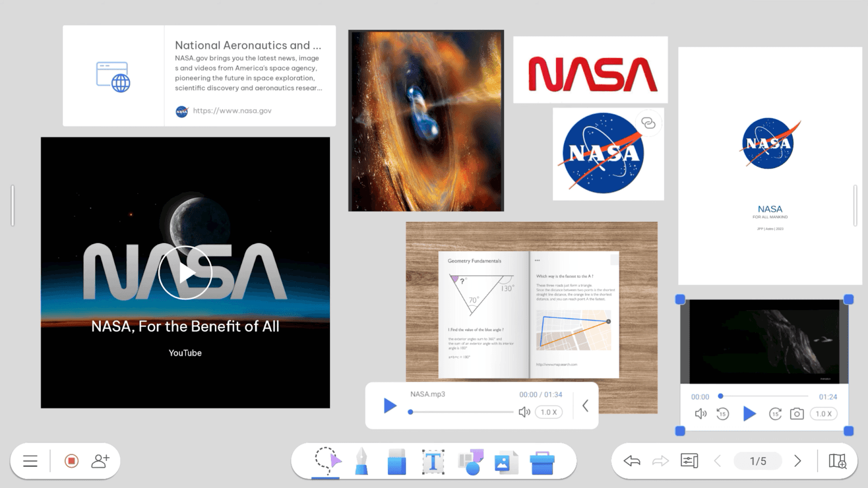Change NASA.mp3 playback speed 1.0 X
The height and width of the screenshot is (488, 868).
tap(548, 412)
